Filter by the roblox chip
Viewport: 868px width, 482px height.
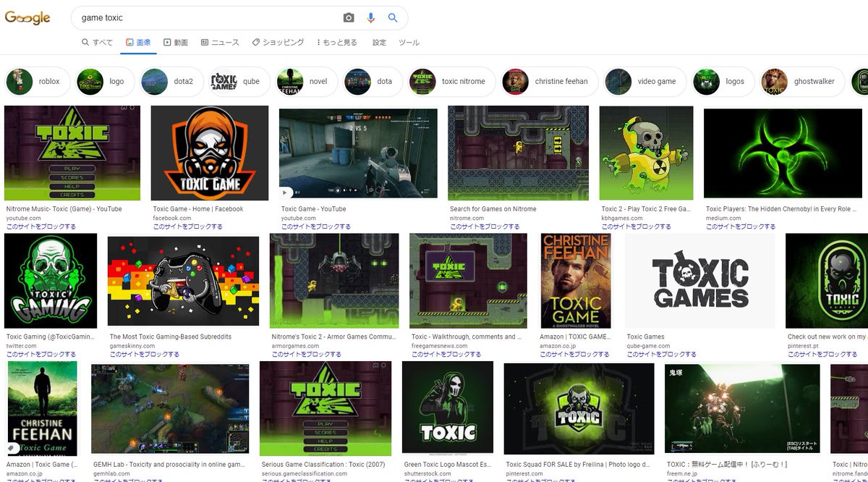pyautogui.click(x=37, y=82)
